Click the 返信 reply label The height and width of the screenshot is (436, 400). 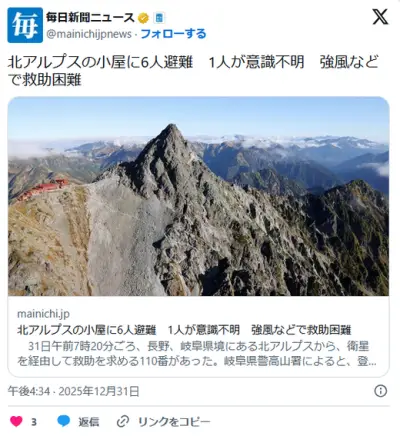(x=89, y=422)
